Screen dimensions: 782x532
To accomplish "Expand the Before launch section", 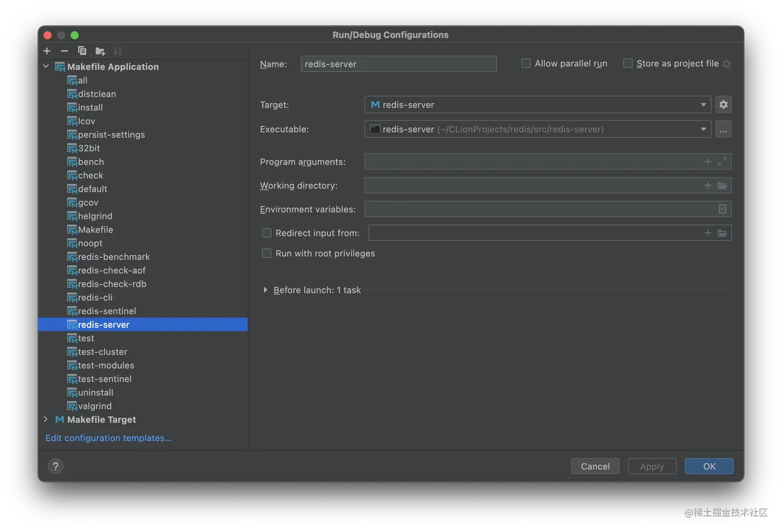I will coord(265,290).
